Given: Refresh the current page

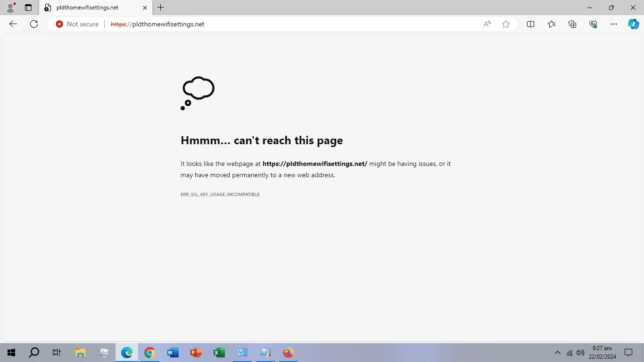Looking at the screenshot, I should [34, 24].
